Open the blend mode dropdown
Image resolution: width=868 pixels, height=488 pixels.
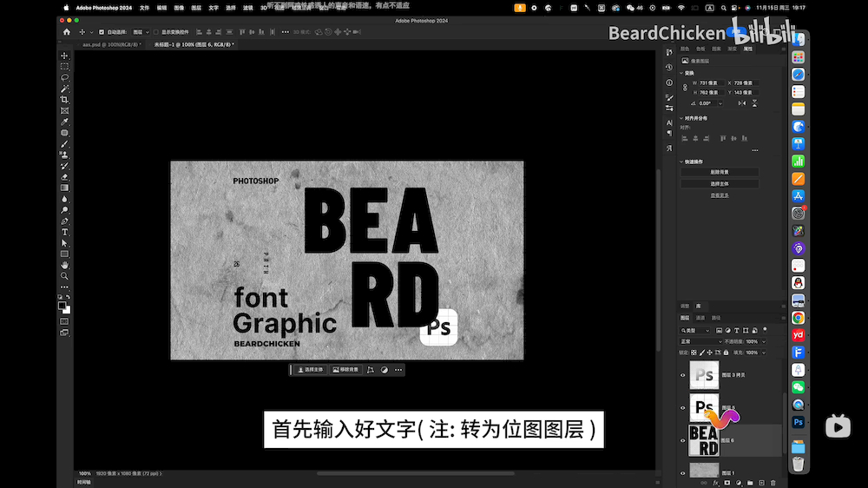[700, 342]
